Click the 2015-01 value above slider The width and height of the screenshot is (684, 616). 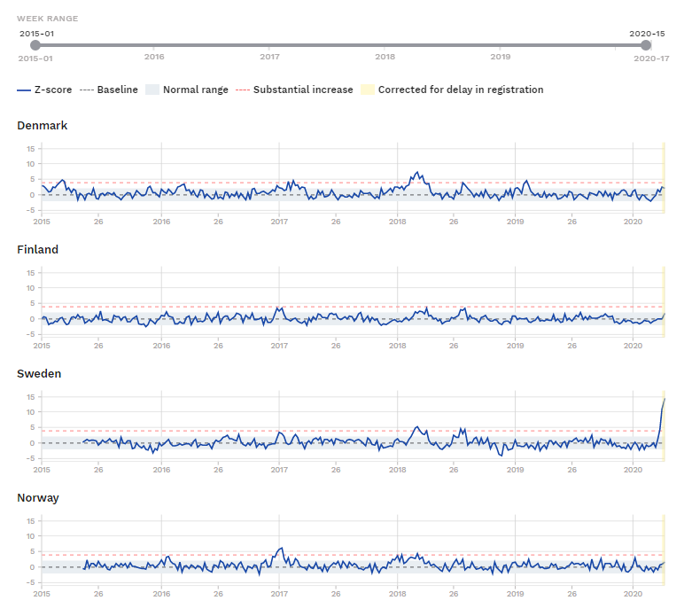point(36,34)
